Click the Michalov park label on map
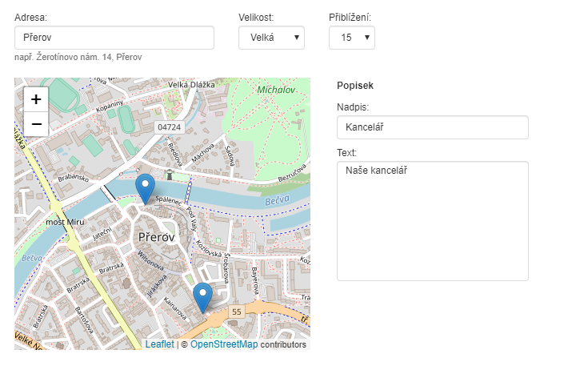The image size is (588, 382). tap(276, 90)
